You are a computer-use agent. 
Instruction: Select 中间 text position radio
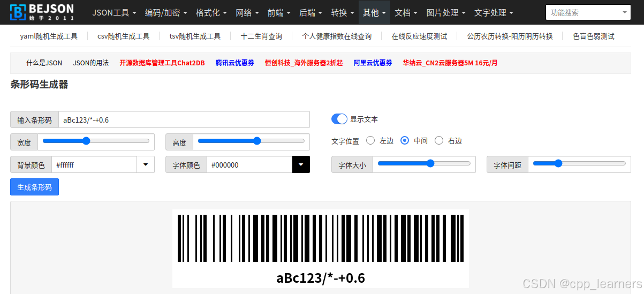coord(405,140)
